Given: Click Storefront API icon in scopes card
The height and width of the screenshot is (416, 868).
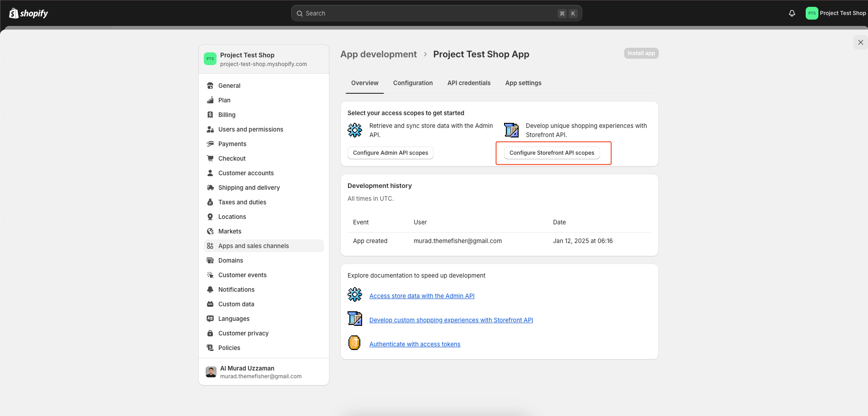Looking at the screenshot, I should [x=511, y=130].
